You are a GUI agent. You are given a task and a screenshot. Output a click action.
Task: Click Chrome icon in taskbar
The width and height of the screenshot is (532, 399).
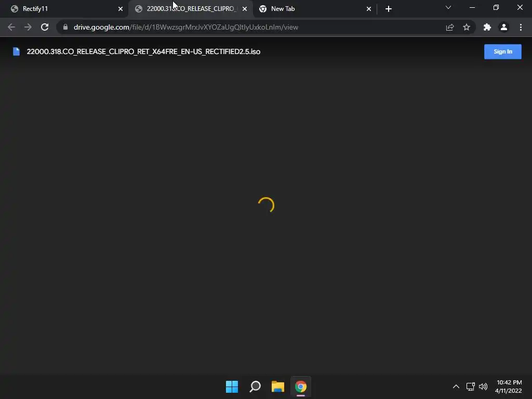tap(301, 387)
